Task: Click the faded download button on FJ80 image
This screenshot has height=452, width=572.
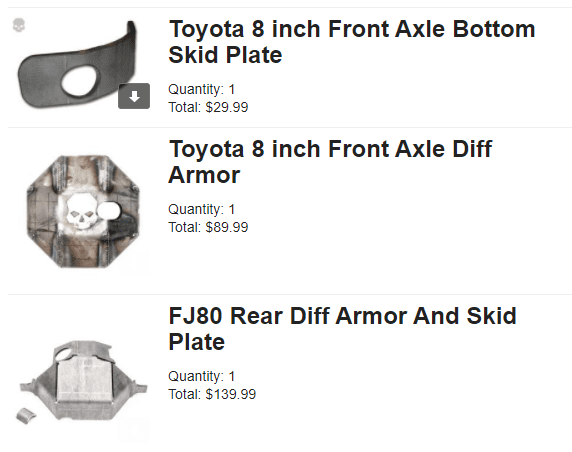Action: [x=134, y=429]
